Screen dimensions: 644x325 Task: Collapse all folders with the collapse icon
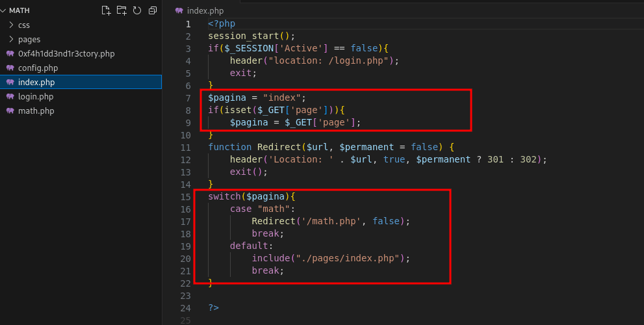153,10
